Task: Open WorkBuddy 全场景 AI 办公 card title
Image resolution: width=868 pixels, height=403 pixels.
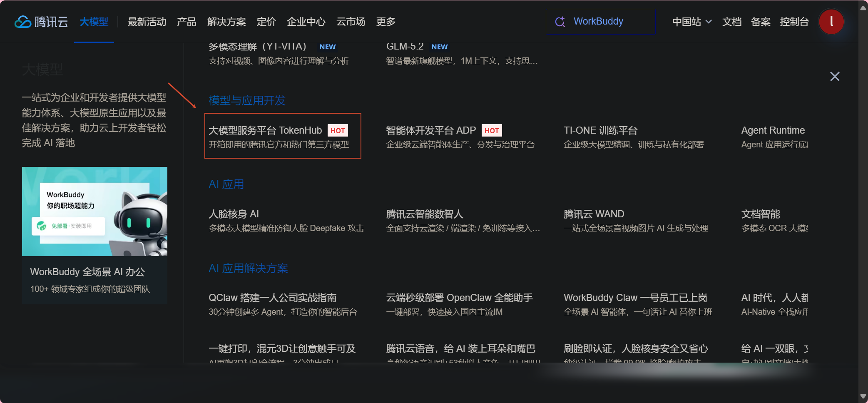Action: click(x=87, y=272)
